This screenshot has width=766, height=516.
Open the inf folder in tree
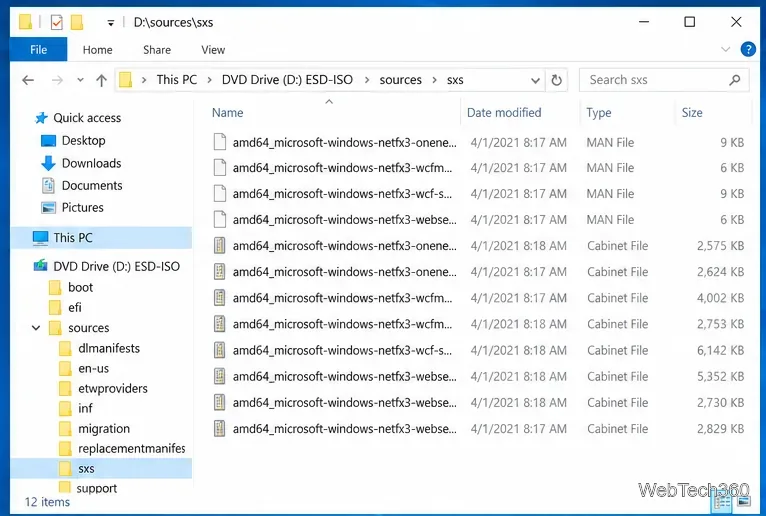pos(76,408)
